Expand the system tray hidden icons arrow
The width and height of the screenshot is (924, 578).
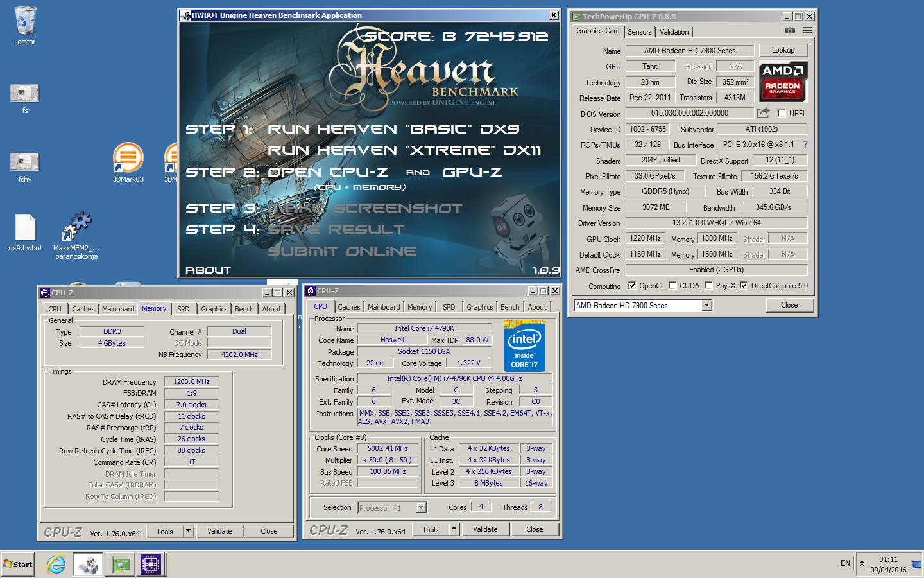pos(862,564)
